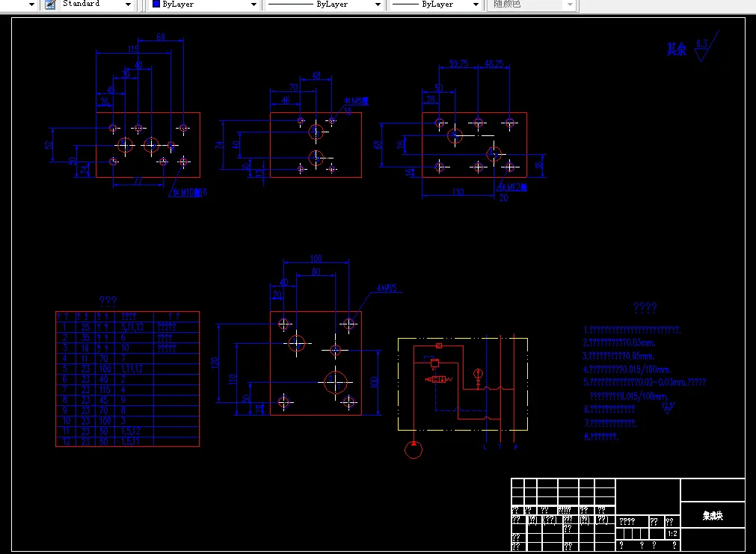Expand the leftmost cut-off toolbar dropdown arrow
The height and width of the screenshot is (554, 756).
point(32,4)
